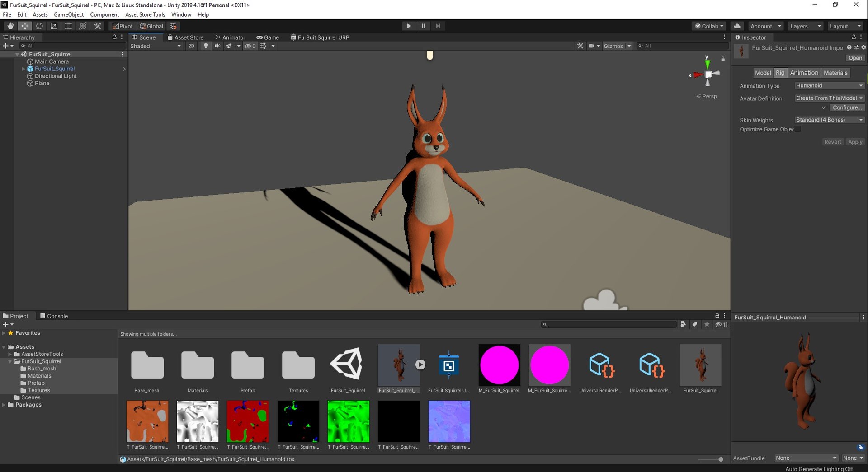Toggle scene grid visibility

[x=264, y=46]
